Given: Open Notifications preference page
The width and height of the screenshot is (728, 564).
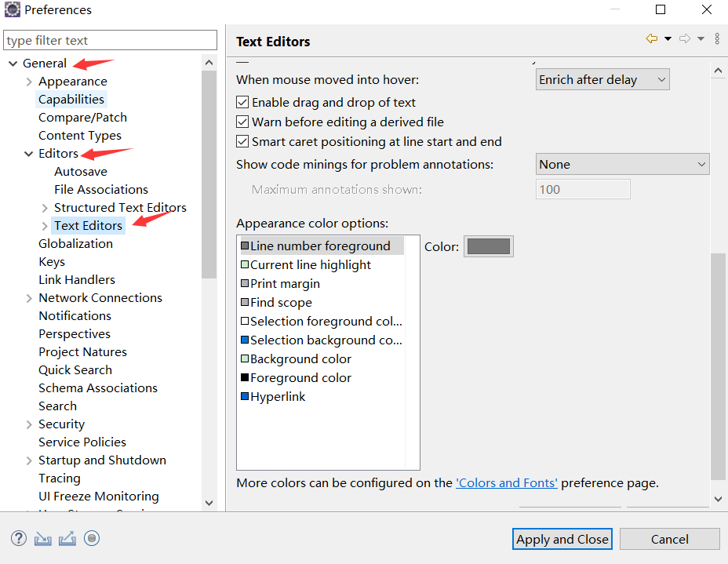Looking at the screenshot, I should pos(75,316).
